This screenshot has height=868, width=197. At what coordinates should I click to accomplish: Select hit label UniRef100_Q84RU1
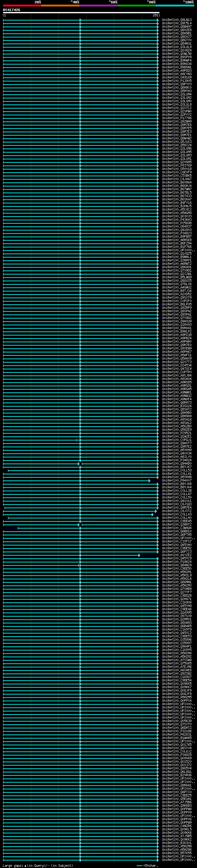(177, 43)
